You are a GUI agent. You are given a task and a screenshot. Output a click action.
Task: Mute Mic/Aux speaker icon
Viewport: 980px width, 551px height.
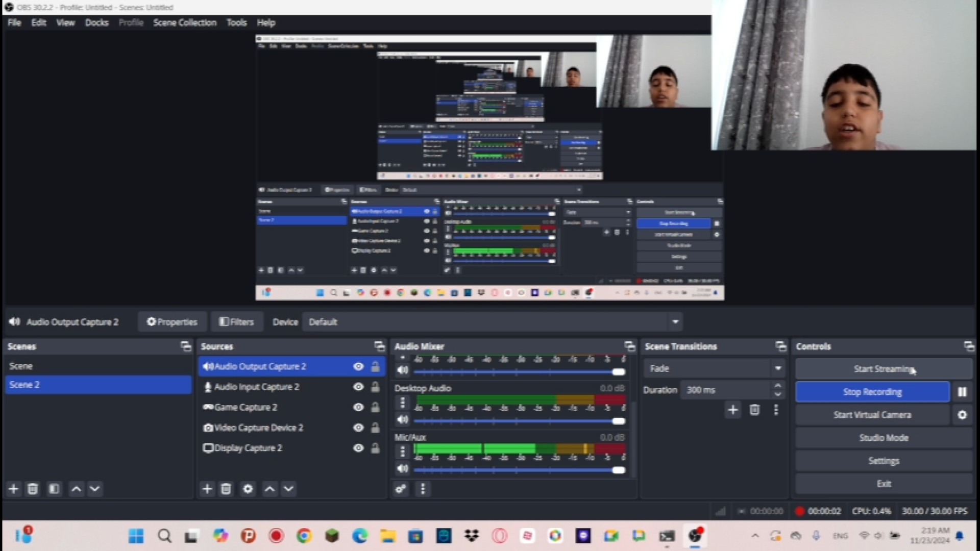pos(403,468)
